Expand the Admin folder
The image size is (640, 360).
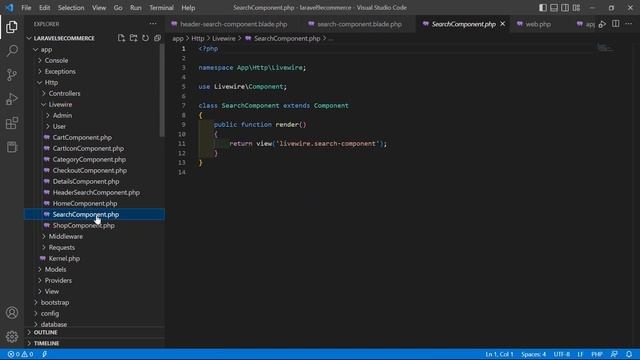[x=62, y=116]
